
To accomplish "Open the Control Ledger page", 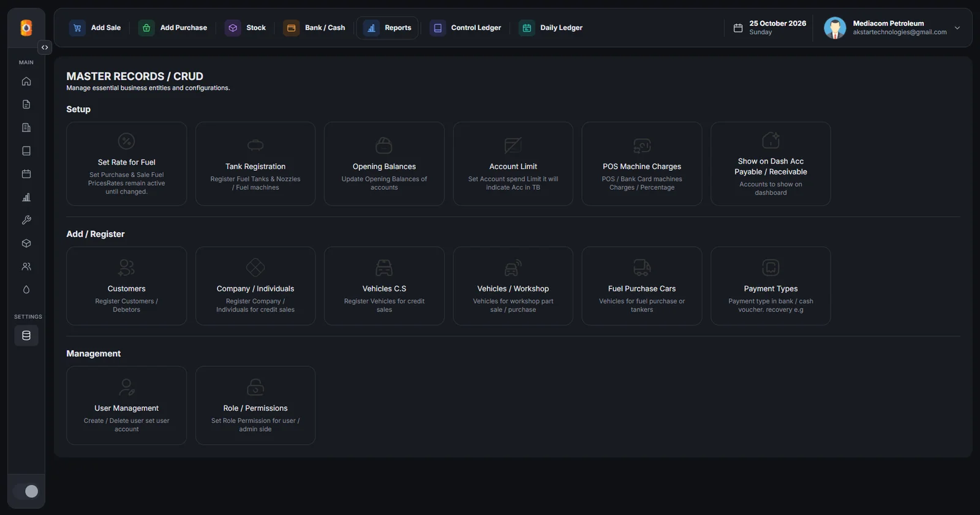I will [466, 28].
